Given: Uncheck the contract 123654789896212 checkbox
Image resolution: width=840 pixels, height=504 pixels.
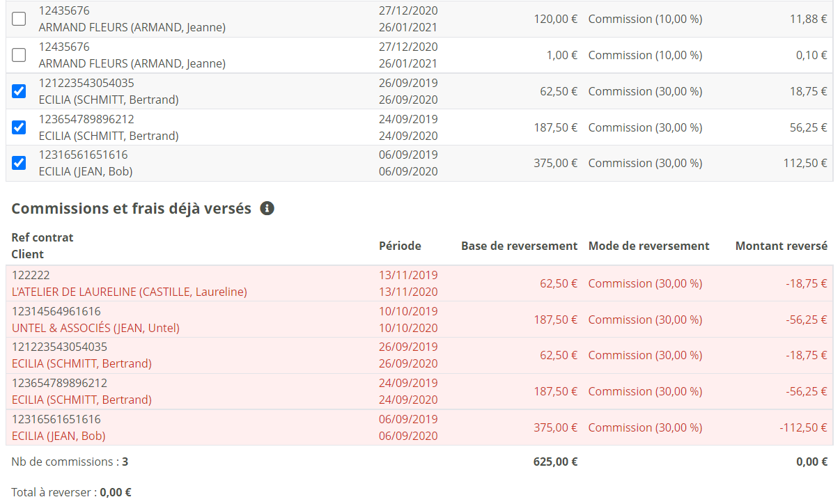Looking at the screenshot, I should pos(20,127).
